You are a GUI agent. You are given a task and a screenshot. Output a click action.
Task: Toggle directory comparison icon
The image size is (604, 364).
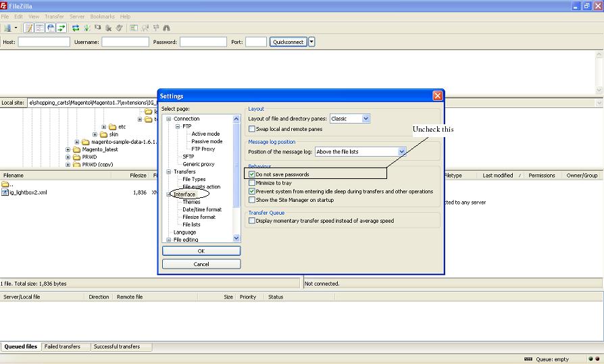coord(145,28)
